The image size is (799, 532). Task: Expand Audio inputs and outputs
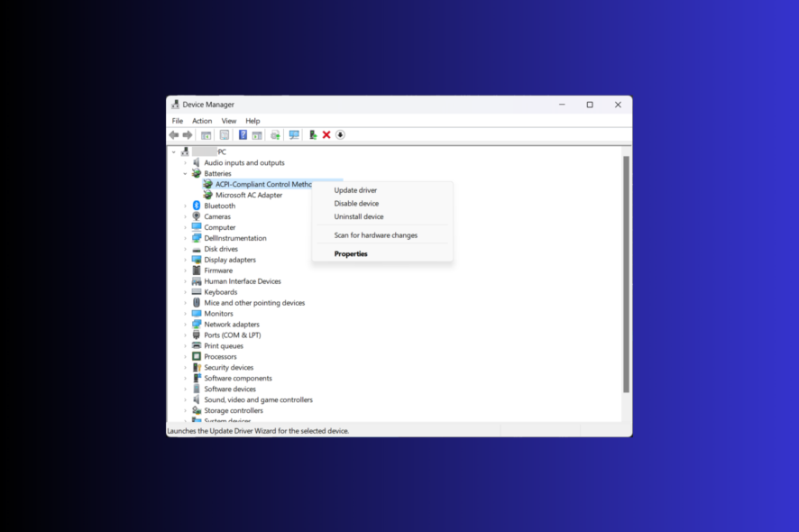[x=185, y=162]
